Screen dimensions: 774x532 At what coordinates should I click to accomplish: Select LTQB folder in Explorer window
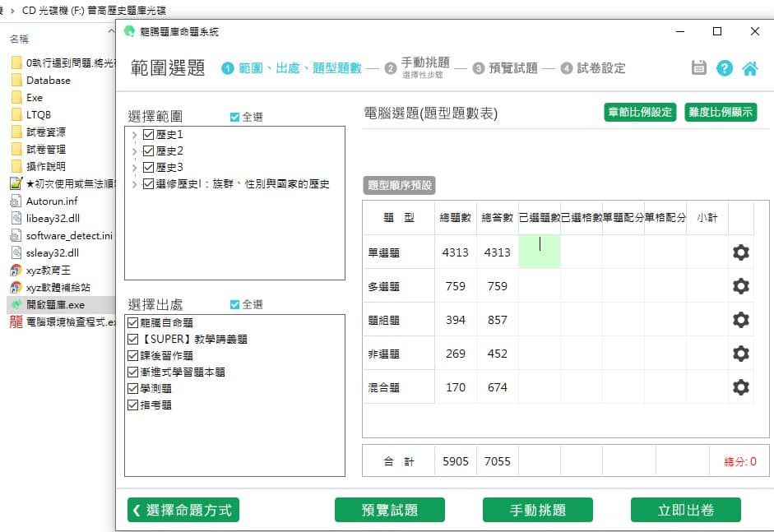pyautogui.click(x=39, y=114)
